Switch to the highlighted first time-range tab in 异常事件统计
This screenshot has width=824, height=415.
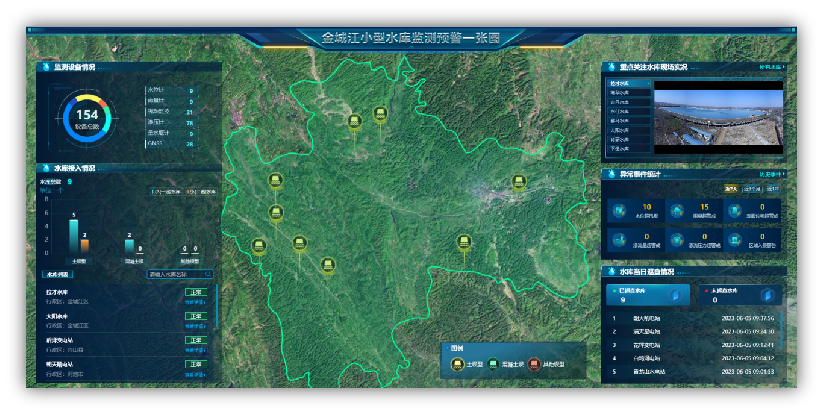pos(731,188)
